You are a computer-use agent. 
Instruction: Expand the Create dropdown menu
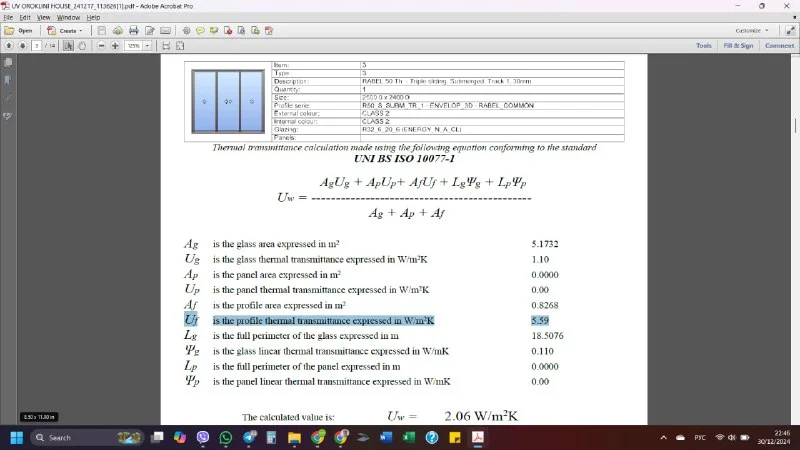(69, 30)
